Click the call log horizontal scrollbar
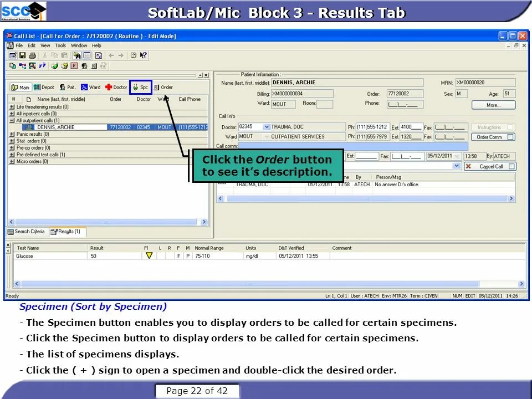532x399 pixels. point(366,198)
